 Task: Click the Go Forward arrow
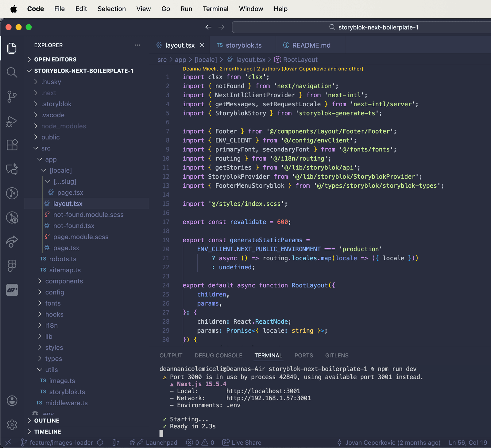[222, 27]
